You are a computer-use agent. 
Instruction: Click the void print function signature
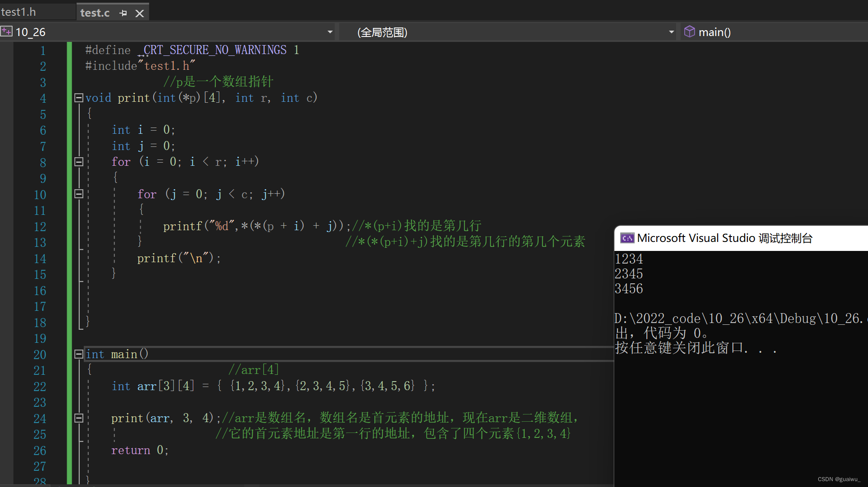(201, 98)
